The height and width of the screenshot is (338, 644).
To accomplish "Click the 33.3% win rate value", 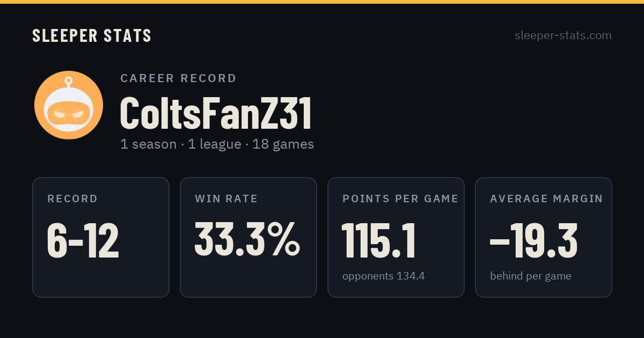I will coord(247,239).
